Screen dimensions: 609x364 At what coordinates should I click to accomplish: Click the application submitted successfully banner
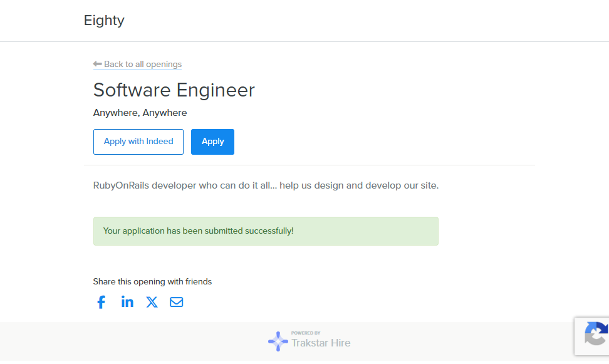tap(266, 231)
